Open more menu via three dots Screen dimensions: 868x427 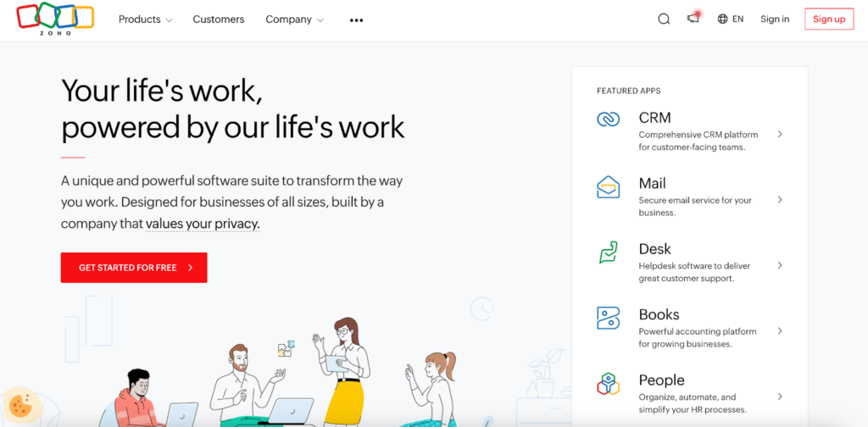point(357,20)
